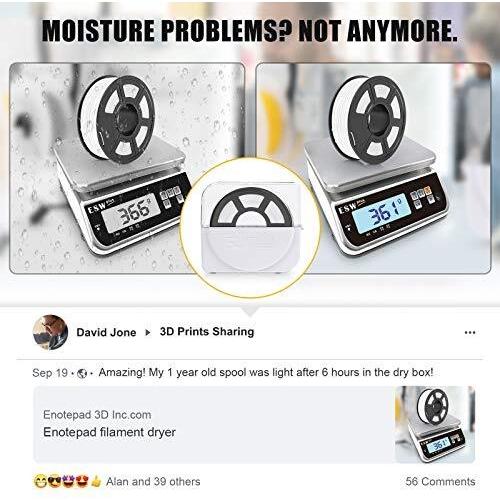This screenshot has width=500, height=500.
Task: Open the David Jone profile name link
Action: 106,332
